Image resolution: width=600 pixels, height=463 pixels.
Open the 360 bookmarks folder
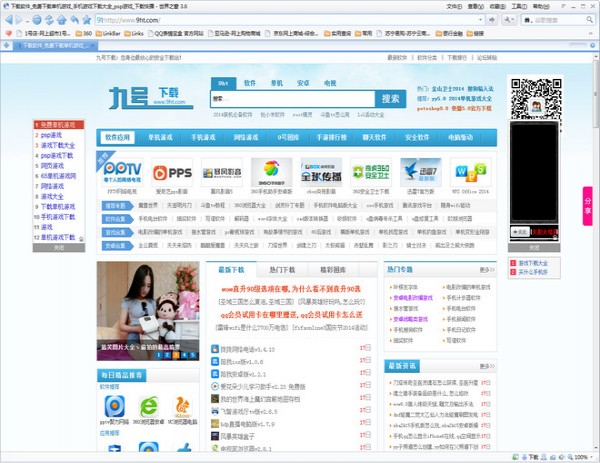tap(84, 33)
